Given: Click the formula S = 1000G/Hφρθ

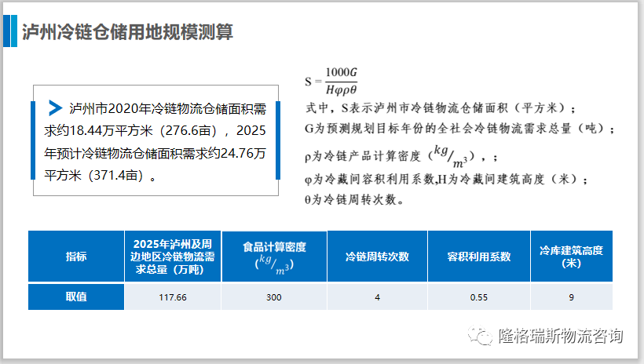Looking at the screenshot, I should click(x=331, y=81).
